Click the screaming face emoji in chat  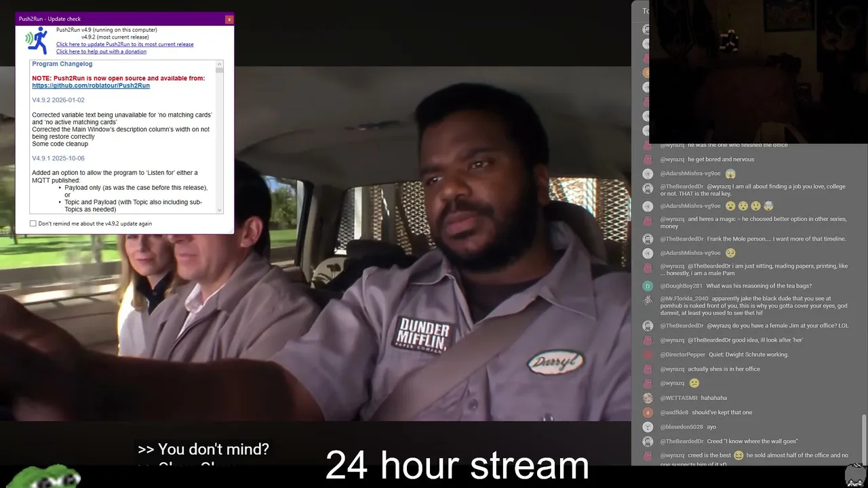(730, 174)
